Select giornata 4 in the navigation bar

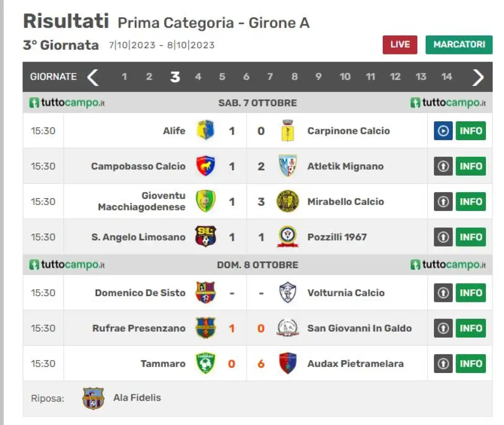click(198, 76)
